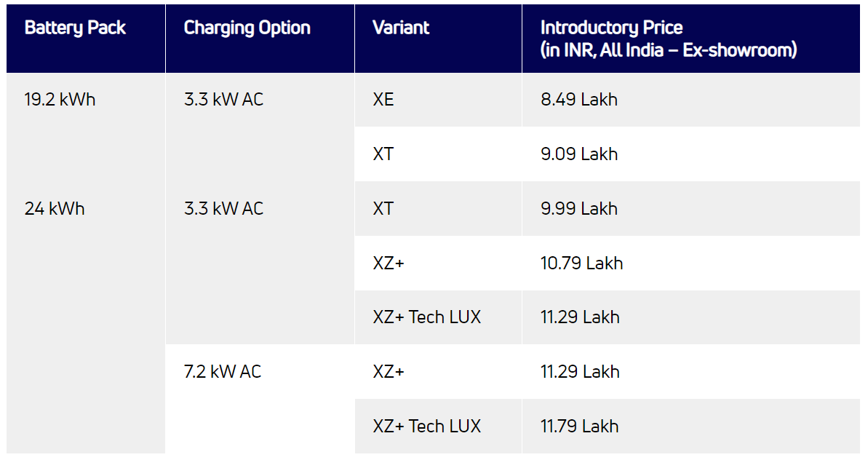
Task: Click the 11.79 Lakh price
Action: pos(580,426)
